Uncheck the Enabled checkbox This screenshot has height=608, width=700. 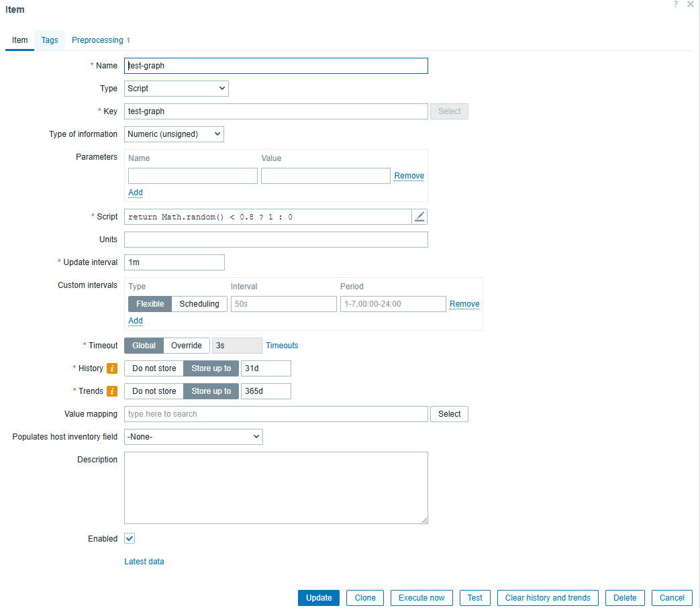point(130,539)
